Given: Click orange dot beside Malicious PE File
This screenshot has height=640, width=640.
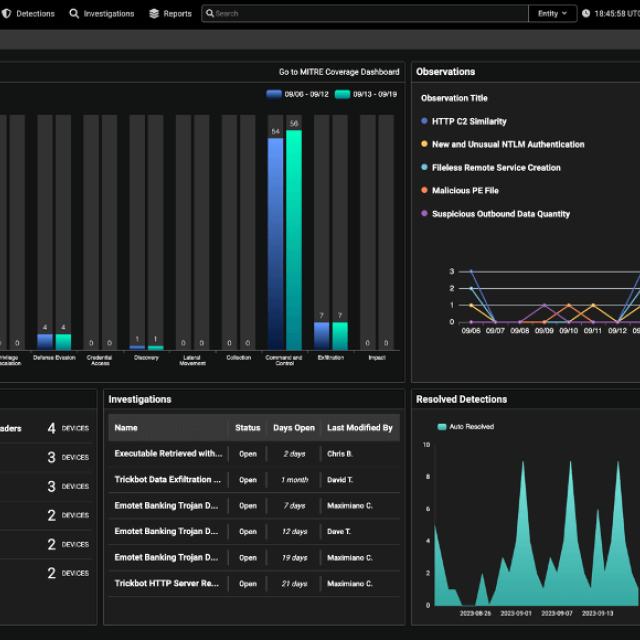Looking at the screenshot, I should click(424, 190).
